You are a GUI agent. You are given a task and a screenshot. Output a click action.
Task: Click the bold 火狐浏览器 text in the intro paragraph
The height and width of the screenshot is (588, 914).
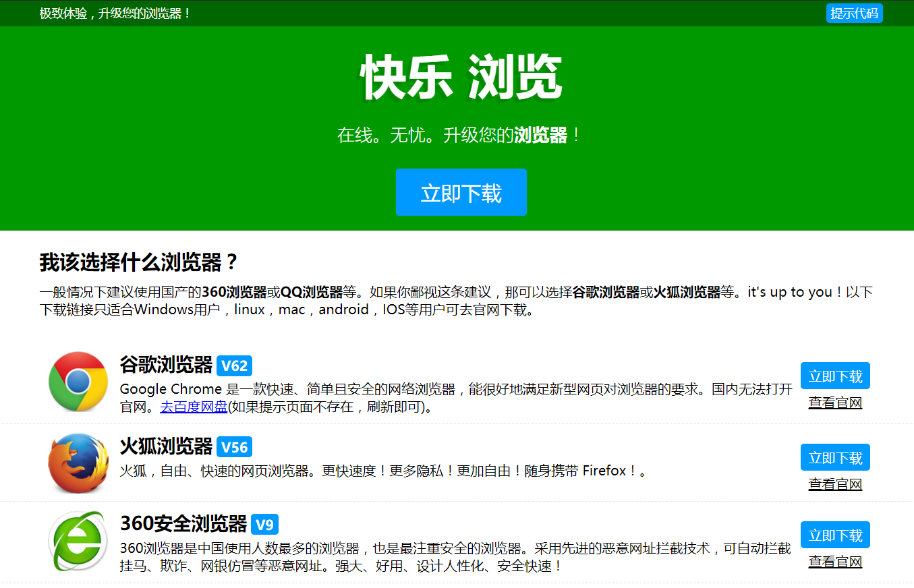coord(687,293)
